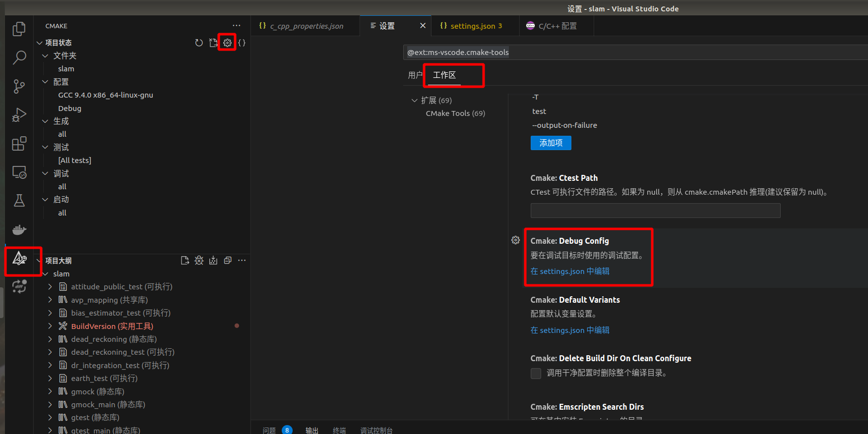Viewport: 868px width, 434px height.
Task: Open the 问题 panel tab
Action: click(269, 431)
